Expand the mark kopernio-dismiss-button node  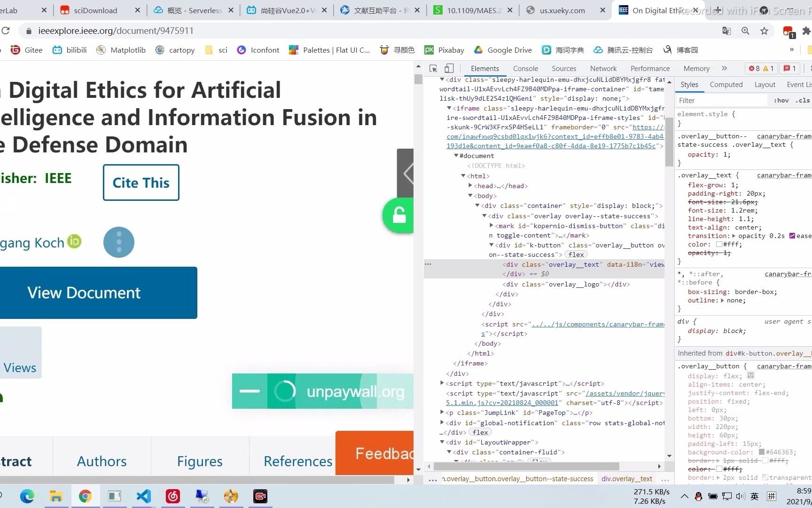point(491,226)
